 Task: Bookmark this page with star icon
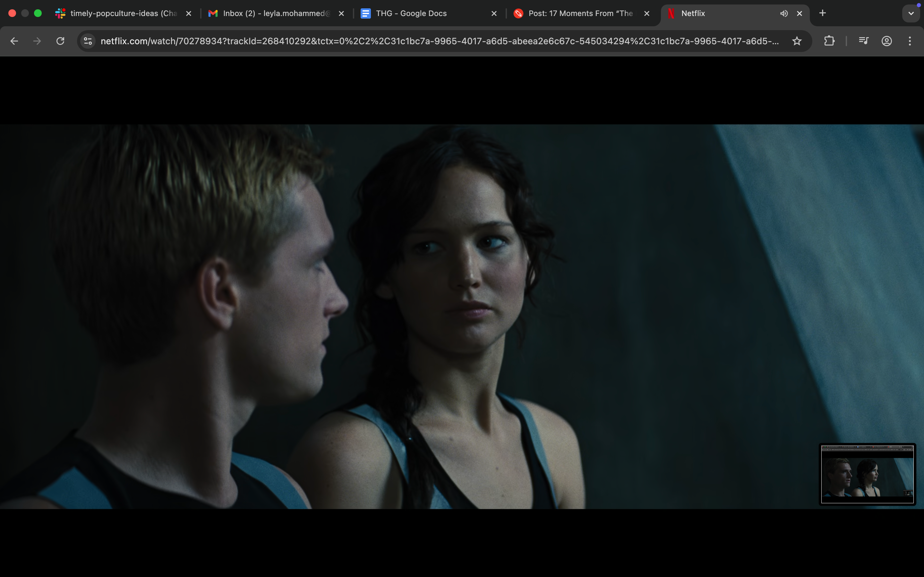797,41
